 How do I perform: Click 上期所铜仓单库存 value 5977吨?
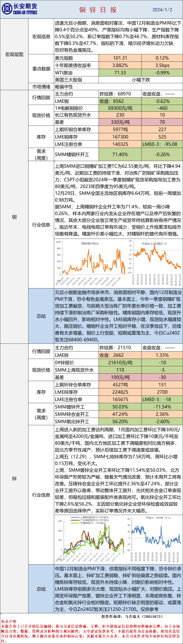(x=120, y=129)
